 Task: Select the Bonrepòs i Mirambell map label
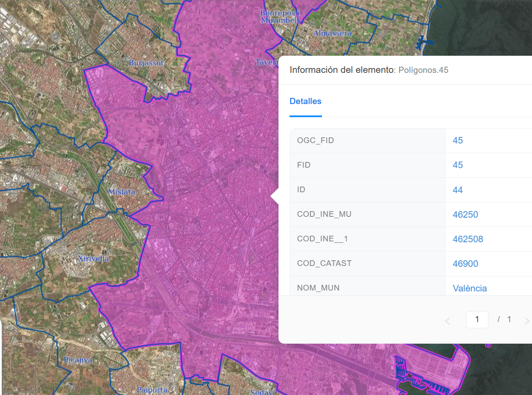coord(280,16)
